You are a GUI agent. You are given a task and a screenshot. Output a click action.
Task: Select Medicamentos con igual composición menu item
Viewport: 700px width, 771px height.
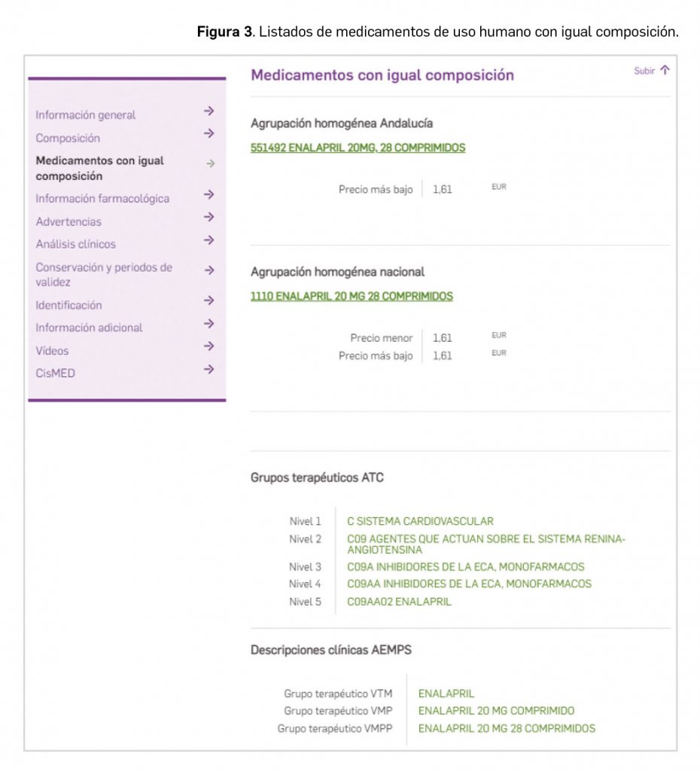pyautogui.click(x=99, y=168)
